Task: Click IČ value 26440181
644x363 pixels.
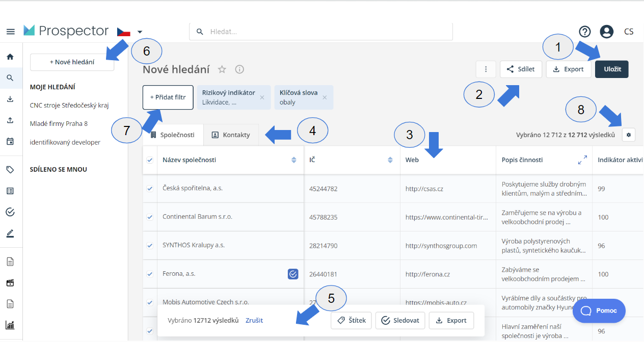Action: tap(323, 274)
